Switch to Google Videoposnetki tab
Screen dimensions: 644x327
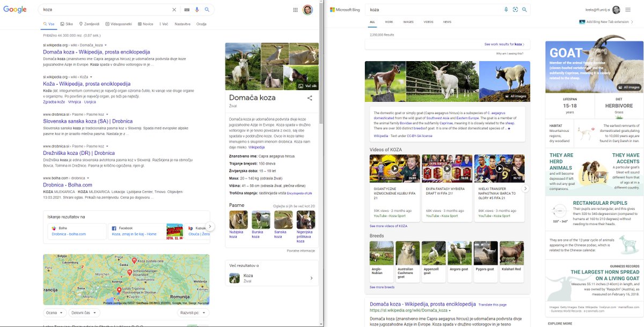click(119, 24)
